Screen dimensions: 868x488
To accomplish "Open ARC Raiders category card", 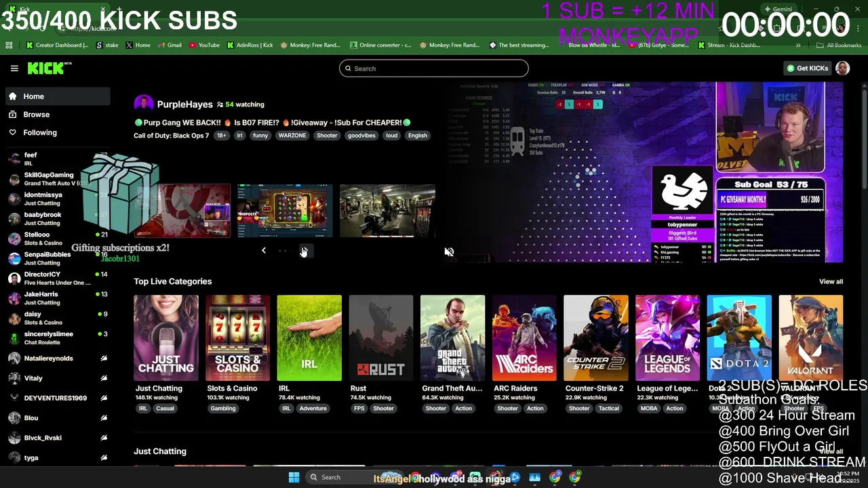I will pyautogui.click(x=524, y=338).
